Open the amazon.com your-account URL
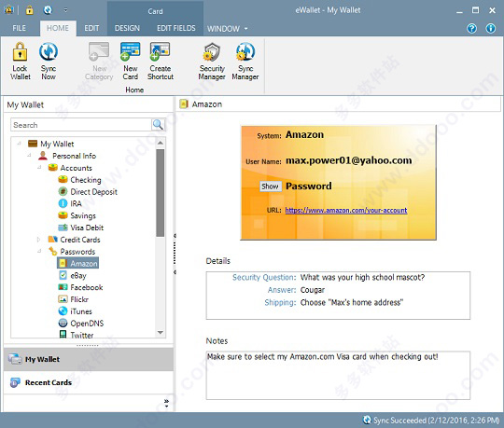The height and width of the screenshot is (428, 504). 346,211
